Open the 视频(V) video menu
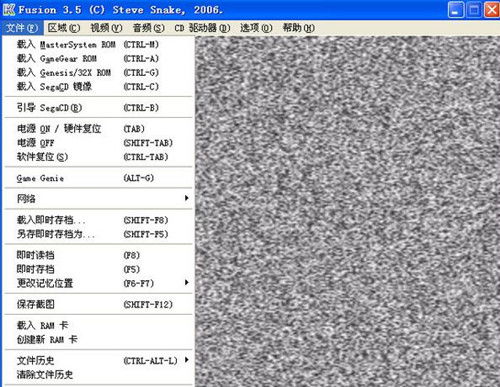 (106, 28)
